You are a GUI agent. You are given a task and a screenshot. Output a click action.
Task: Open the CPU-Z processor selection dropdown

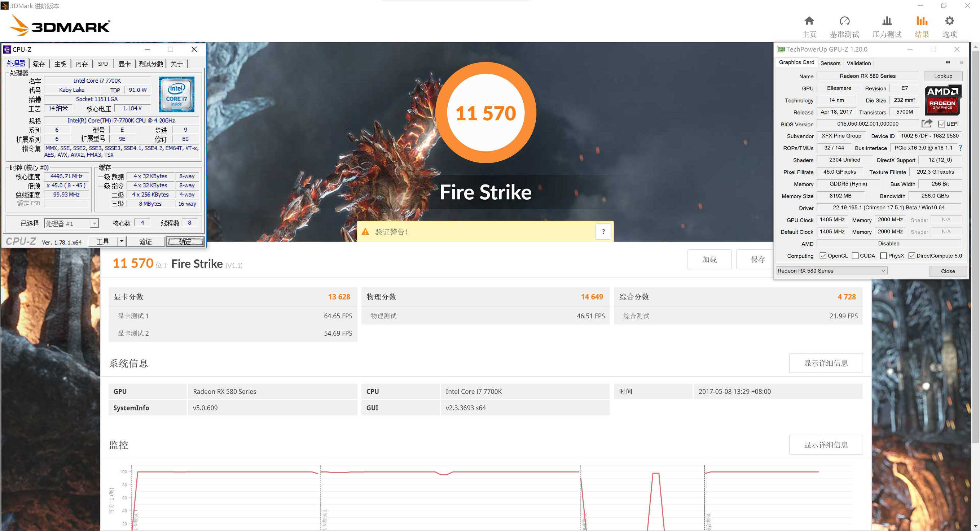coord(94,223)
